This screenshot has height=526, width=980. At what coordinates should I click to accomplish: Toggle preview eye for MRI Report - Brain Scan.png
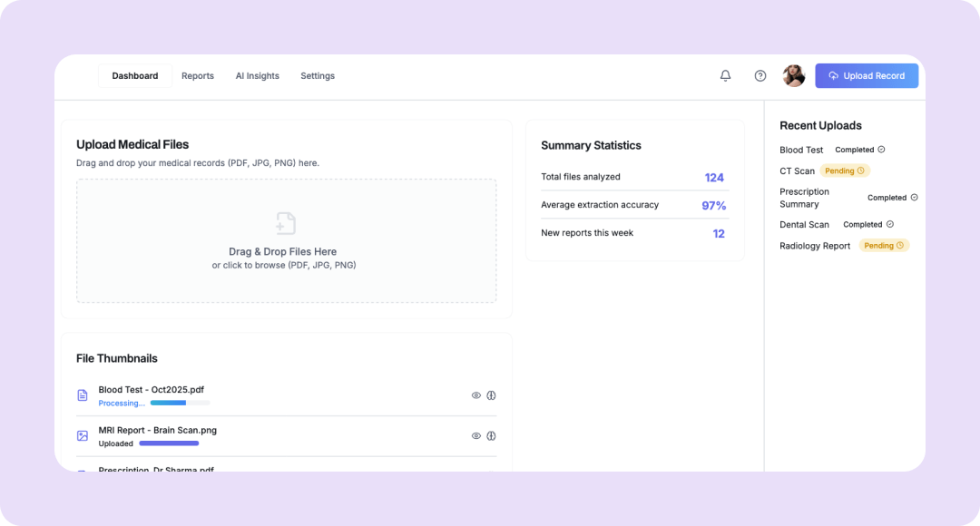click(476, 436)
